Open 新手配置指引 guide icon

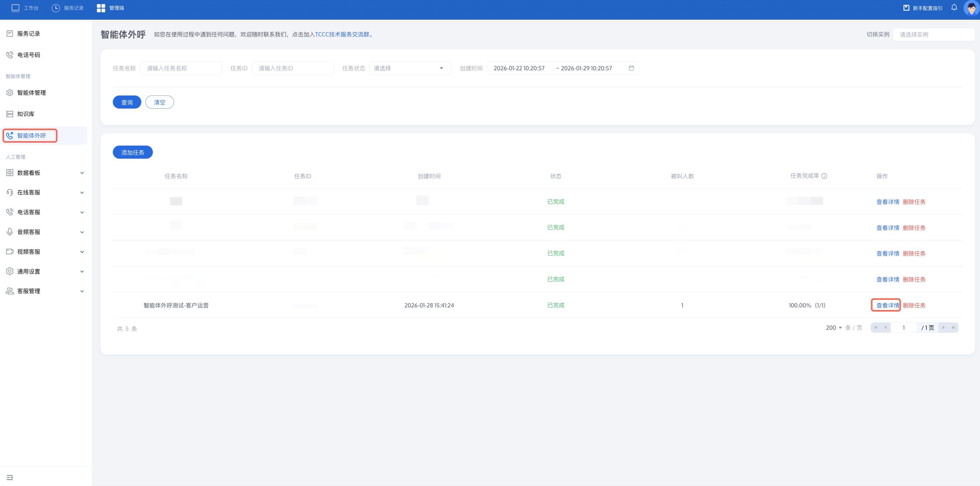pos(906,8)
